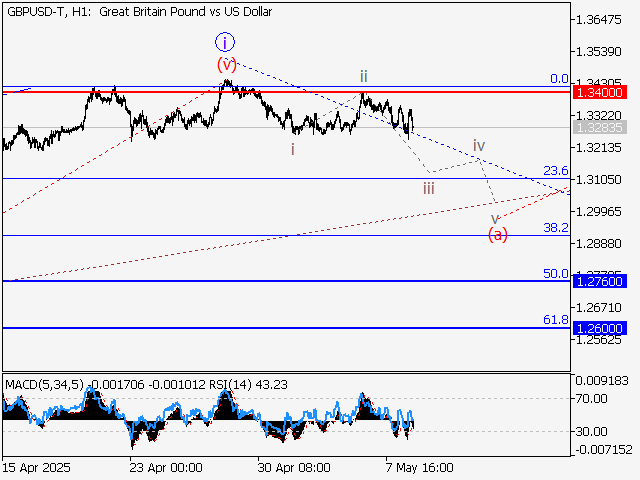The image size is (640, 480).
Task: Select the v wave label above (a)
Action: (494, 217)
